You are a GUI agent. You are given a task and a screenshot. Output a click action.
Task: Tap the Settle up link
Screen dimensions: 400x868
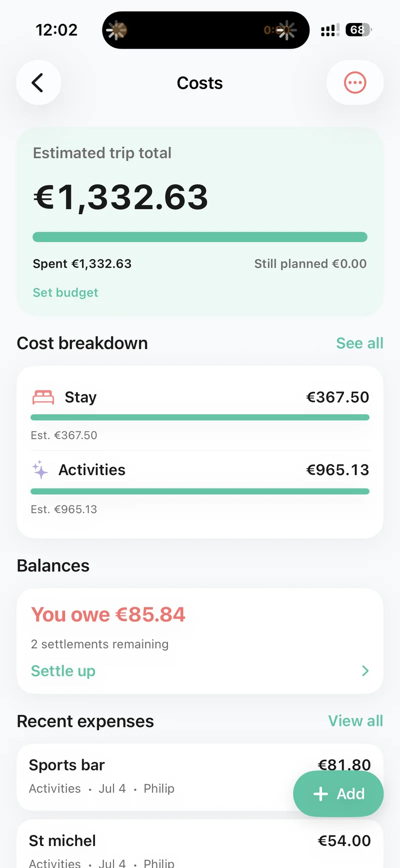[x=63, y=671]
